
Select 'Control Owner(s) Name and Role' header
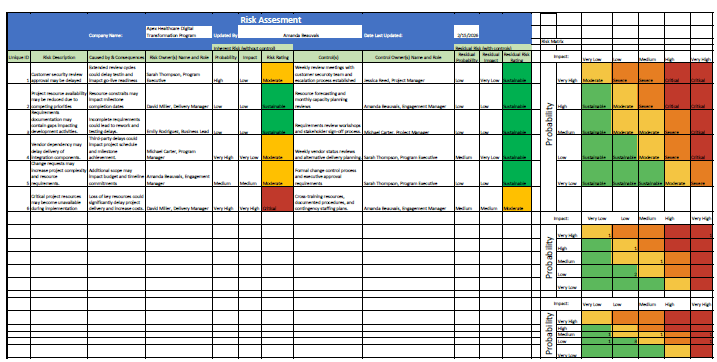pos(408,57)
